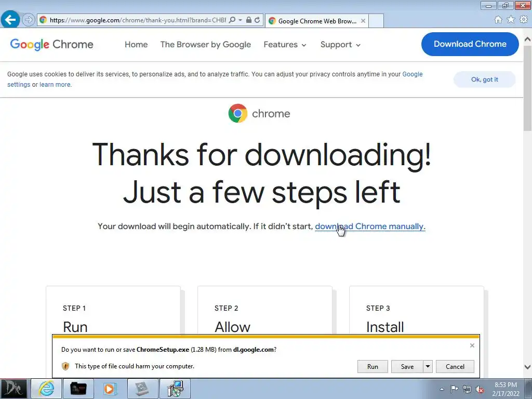The width and height of the screenshot is (532, 399).
Task: Open the Save options dropdown arrow
Action: (428, 366)
